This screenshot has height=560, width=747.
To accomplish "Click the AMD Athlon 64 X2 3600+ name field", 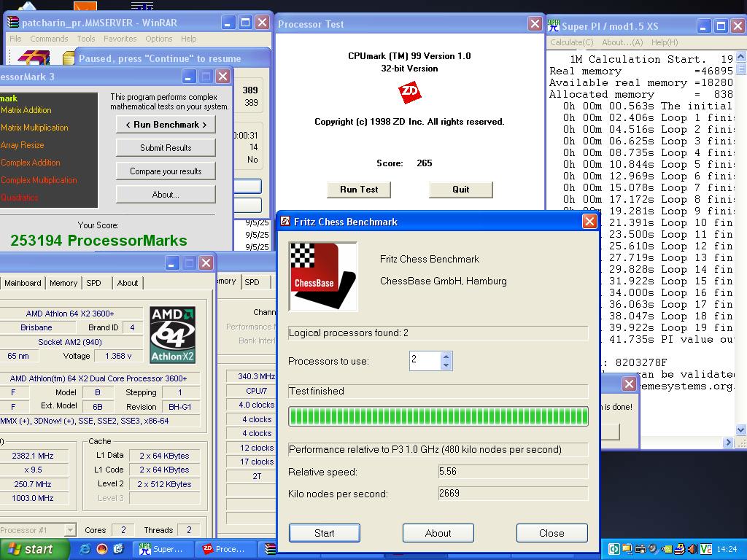I will (x=70, y=314).
